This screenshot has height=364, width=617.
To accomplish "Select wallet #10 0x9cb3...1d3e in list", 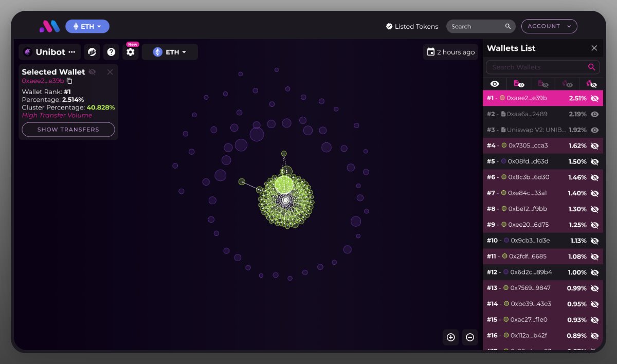I will pyautogui.click(x=543, y=241).
